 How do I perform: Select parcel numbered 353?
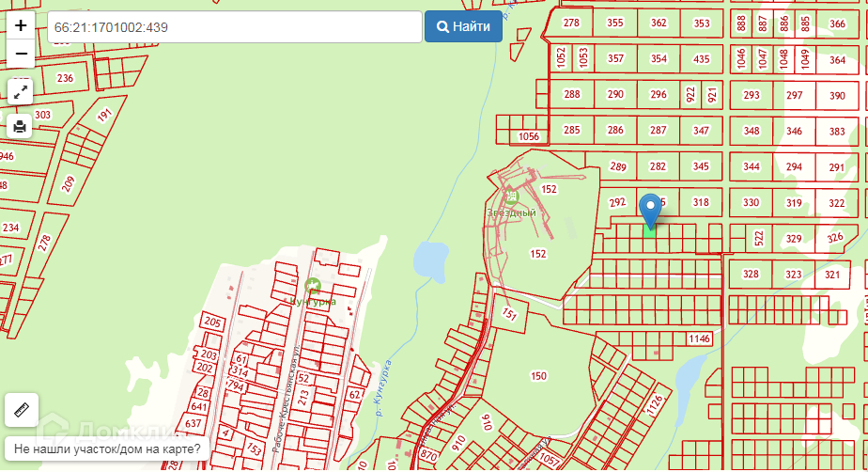(702, 23)
